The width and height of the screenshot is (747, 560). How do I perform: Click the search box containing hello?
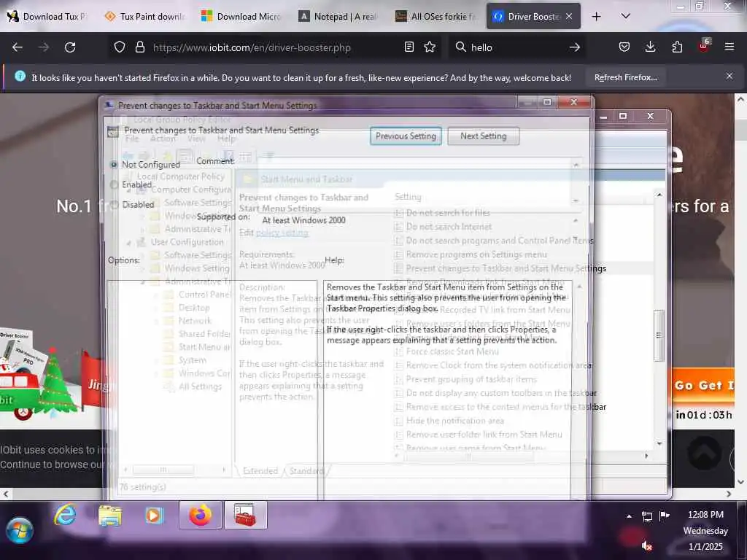tap(516, 47)
